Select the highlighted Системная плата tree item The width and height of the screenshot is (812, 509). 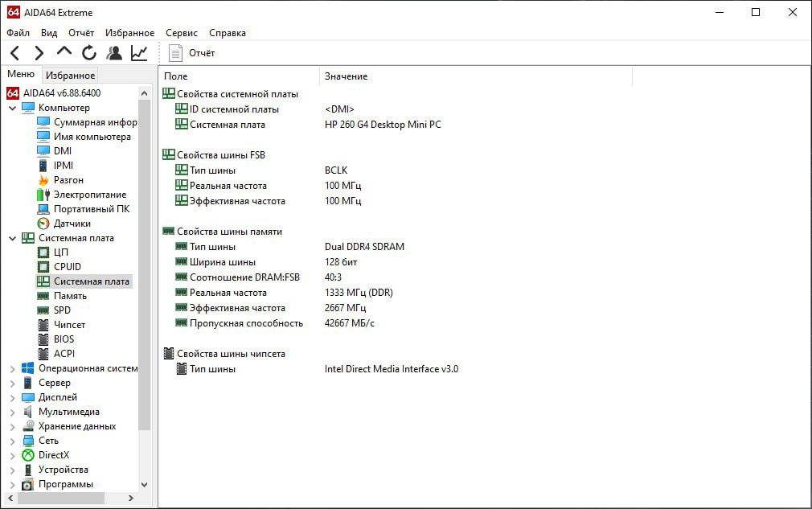click(x=84, y=281)
